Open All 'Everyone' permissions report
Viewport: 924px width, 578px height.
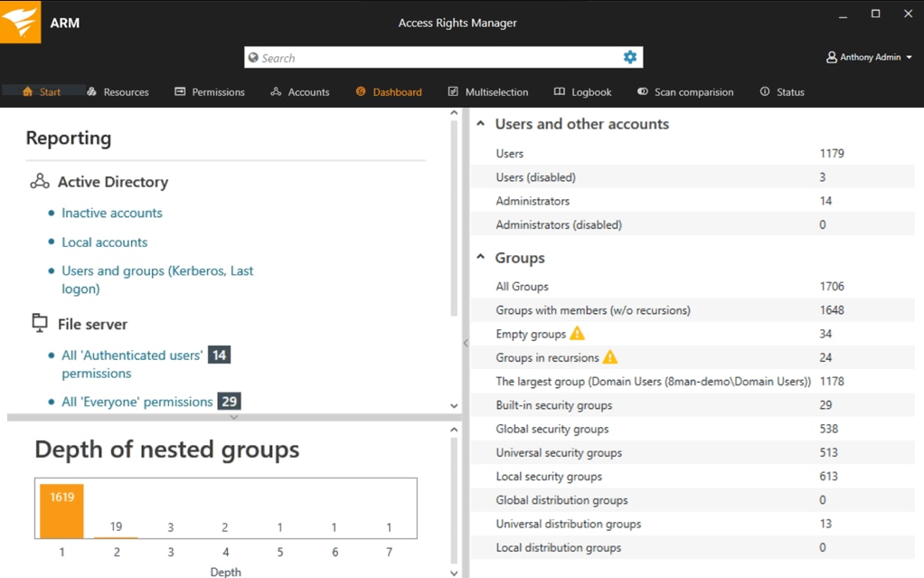[137, 402]
